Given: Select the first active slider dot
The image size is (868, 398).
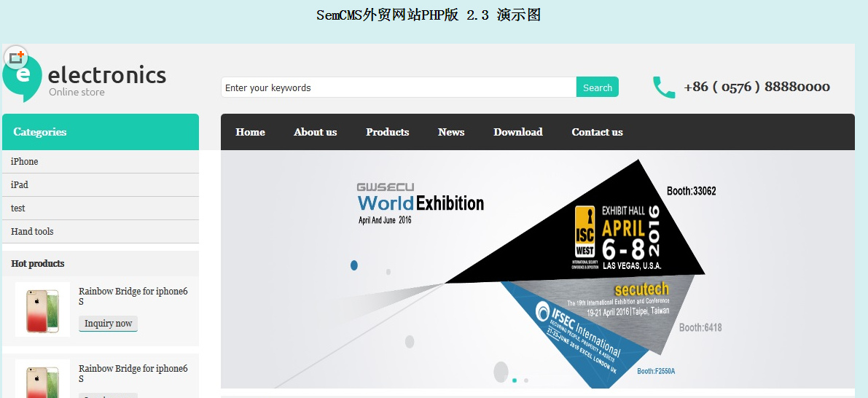Looking at the screenshot, I should pyautogui.click(x=515, y=381).
